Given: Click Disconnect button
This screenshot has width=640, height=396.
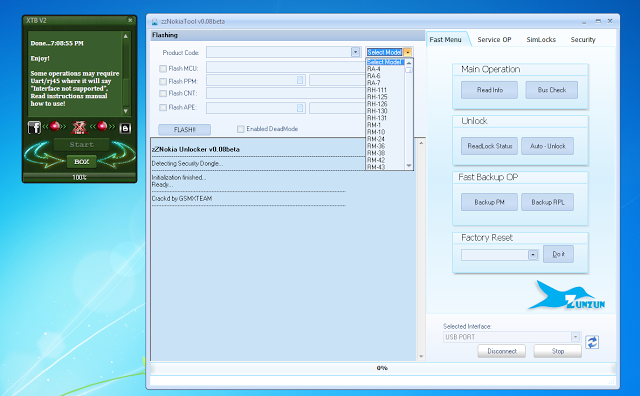Looking at the screenshot, I should tap(502, 351).
